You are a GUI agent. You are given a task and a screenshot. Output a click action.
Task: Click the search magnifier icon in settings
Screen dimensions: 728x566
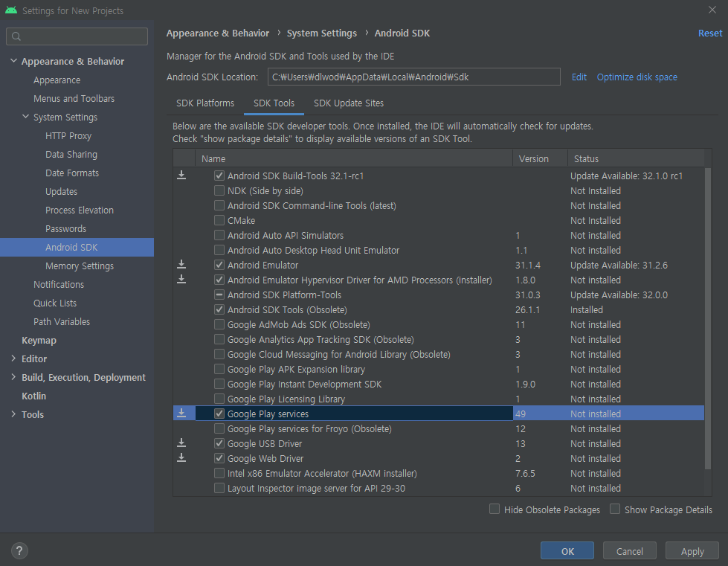point(16,36)
